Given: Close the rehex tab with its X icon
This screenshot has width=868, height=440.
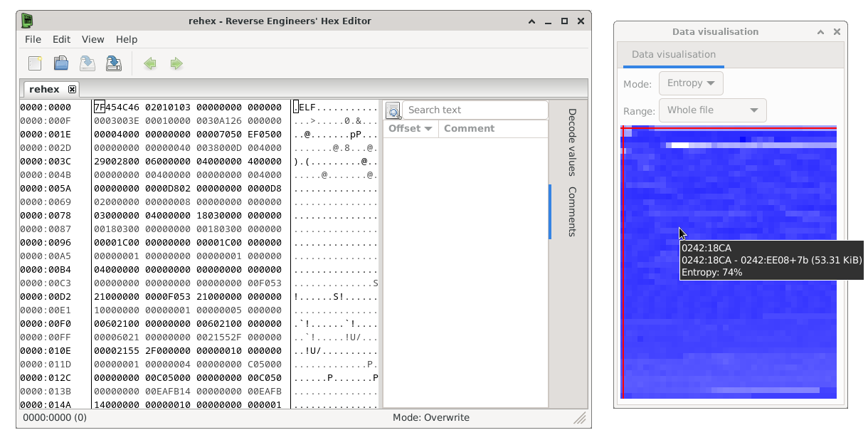Looking at the screenshot, I should (x=72, y=90).
